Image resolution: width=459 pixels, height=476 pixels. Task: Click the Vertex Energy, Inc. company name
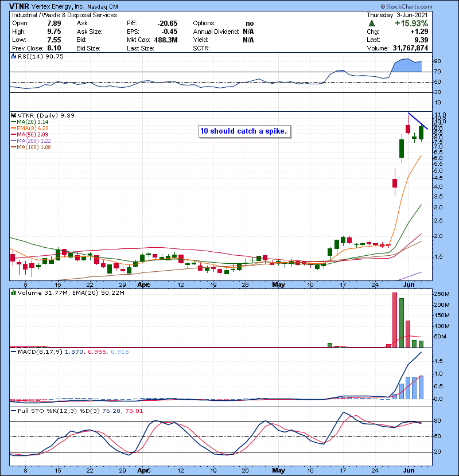(58, 7)
